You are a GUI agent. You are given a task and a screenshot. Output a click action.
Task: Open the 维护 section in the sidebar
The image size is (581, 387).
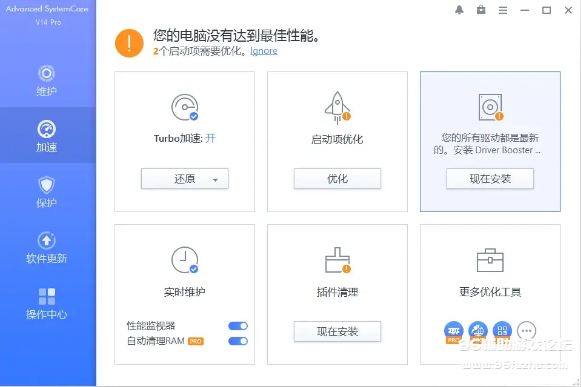pyautogui.click(x=47, y=80)
